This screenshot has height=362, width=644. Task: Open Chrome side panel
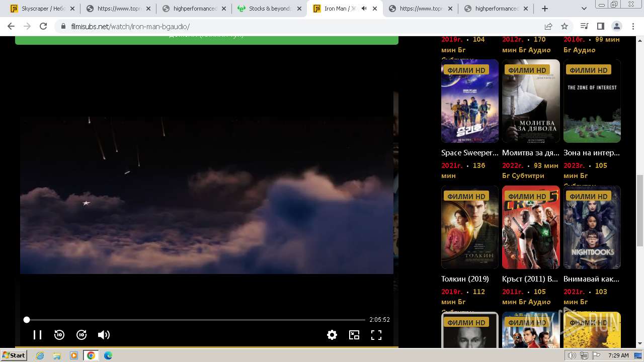pos(600,26)
